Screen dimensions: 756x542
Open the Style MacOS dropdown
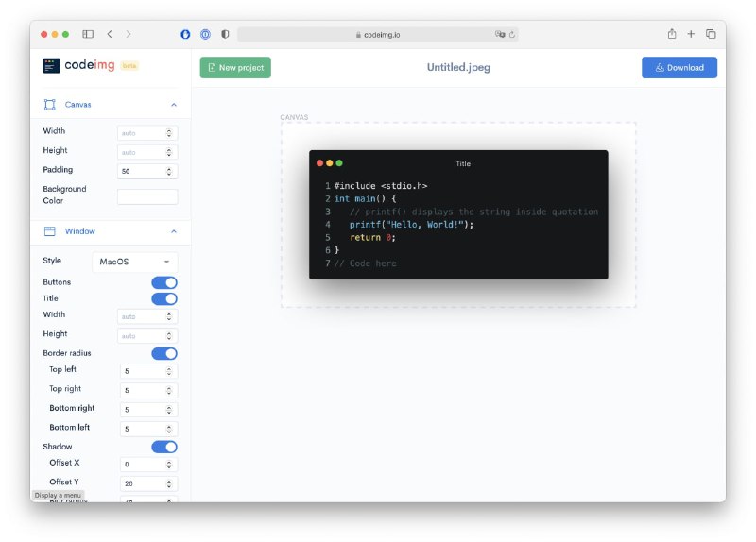(x=135, y=262)
